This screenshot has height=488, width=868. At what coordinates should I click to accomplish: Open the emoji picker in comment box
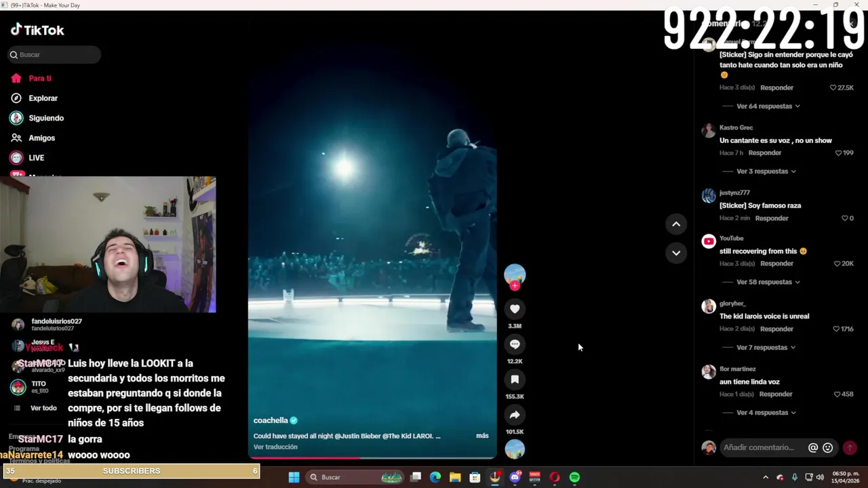click(827, 447)
